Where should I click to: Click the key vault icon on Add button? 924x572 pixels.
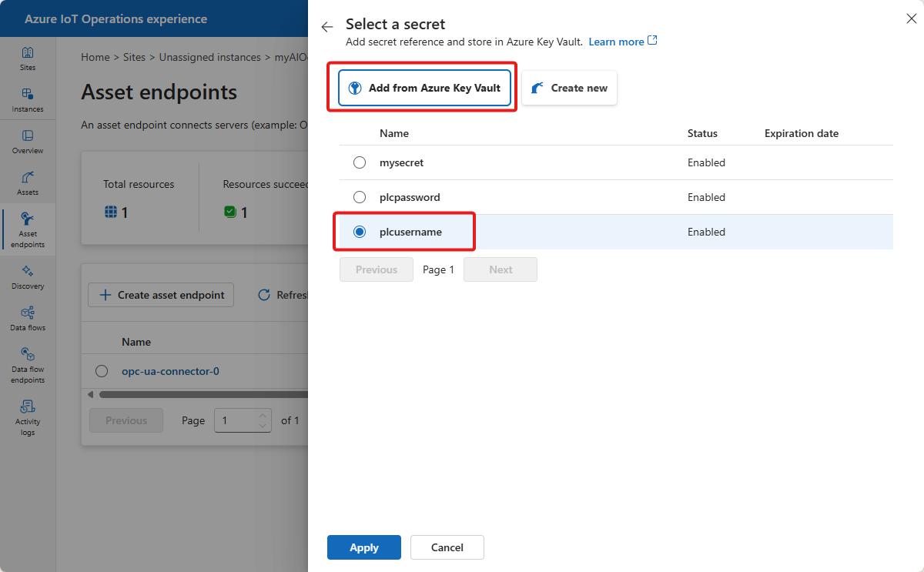click(x=355, y=88)
